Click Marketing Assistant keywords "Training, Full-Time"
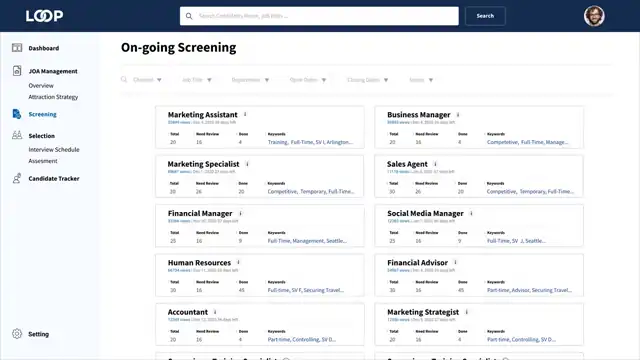Screen dimensions: 640x360 291,142
